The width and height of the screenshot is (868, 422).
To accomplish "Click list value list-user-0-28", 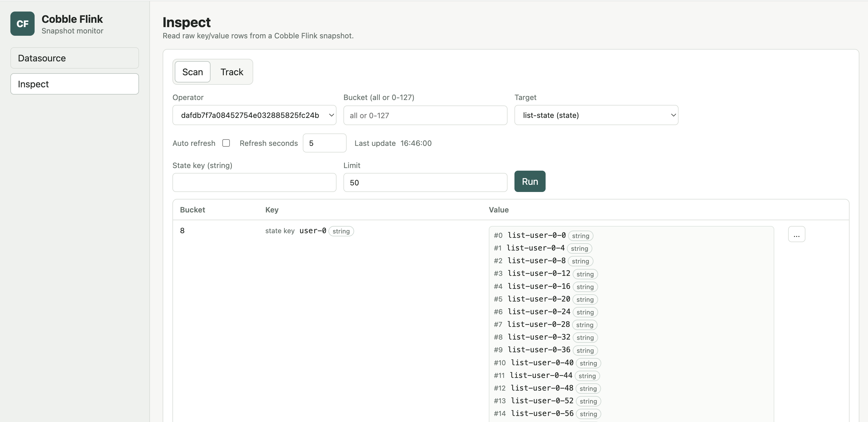I will pyautogui.click(x=538, y=325).
